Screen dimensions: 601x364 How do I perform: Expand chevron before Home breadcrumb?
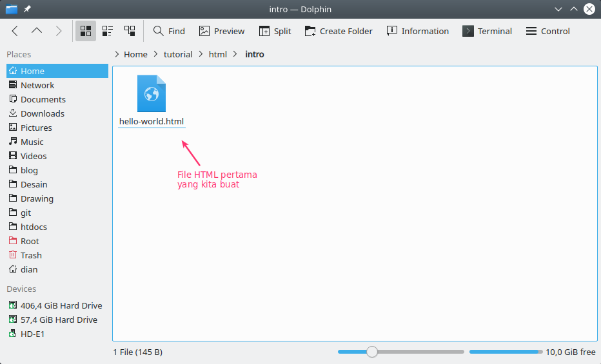(117, 54)
